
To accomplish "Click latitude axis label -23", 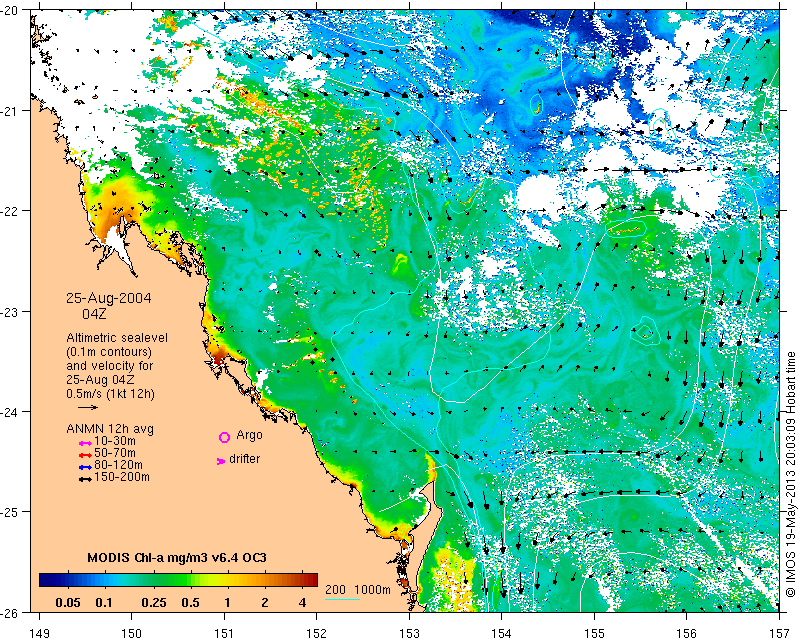I will (9, 311).
